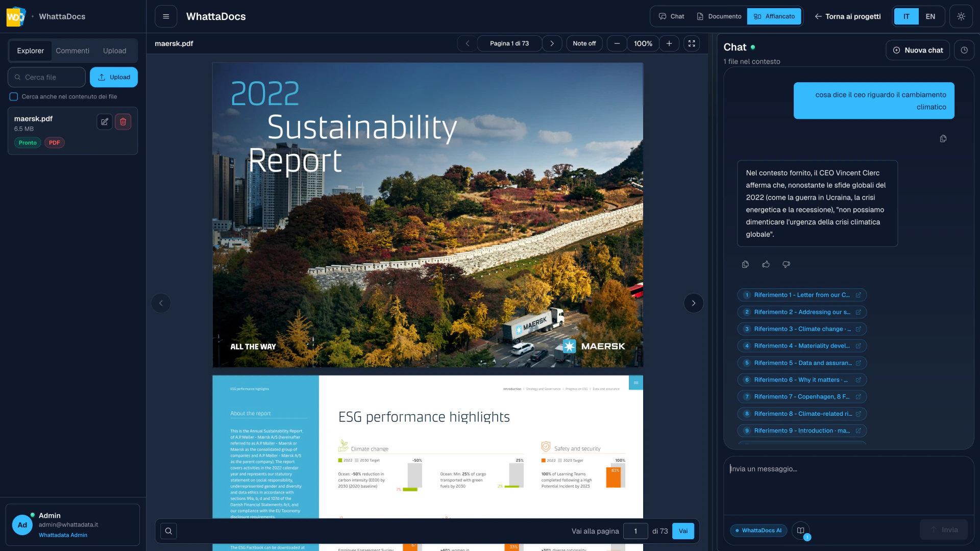Start a Nuova chat
This screenshot has height=551, width=980.
[x=918, y=50]
